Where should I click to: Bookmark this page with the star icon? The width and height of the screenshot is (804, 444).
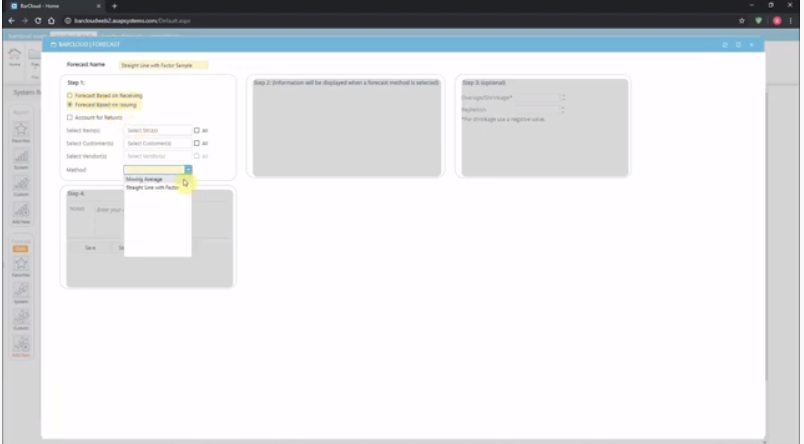pos(741,21)
